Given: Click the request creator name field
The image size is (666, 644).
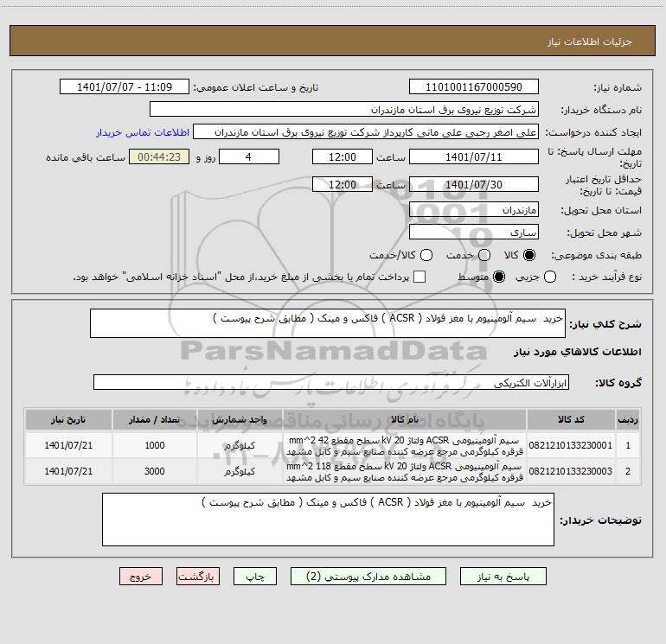Looking at the screenshot, I should click(366, 132).
